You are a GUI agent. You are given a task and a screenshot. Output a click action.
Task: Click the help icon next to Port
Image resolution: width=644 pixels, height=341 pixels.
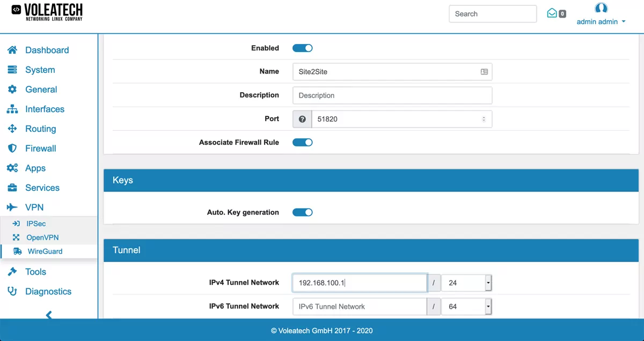click(302, 118)
